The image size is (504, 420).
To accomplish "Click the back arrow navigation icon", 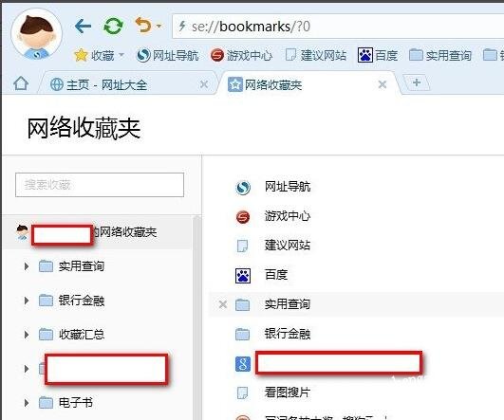I will pos(83,26).
